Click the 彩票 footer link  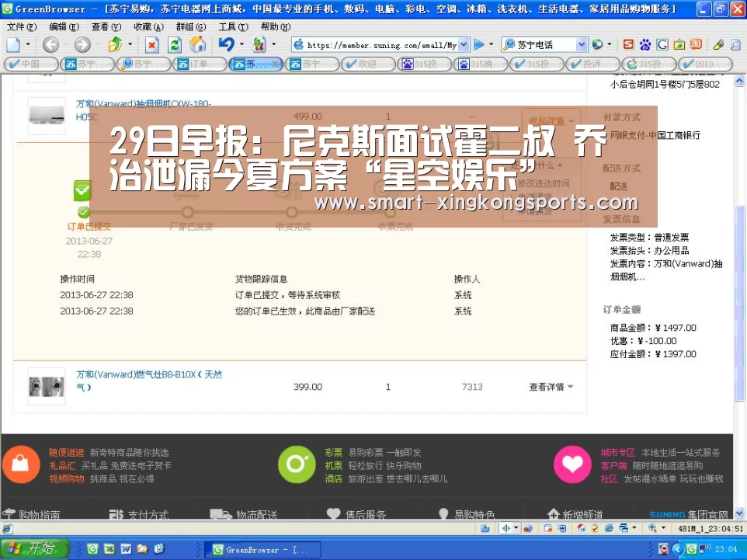pyautogui.click(x=333, y=452)
